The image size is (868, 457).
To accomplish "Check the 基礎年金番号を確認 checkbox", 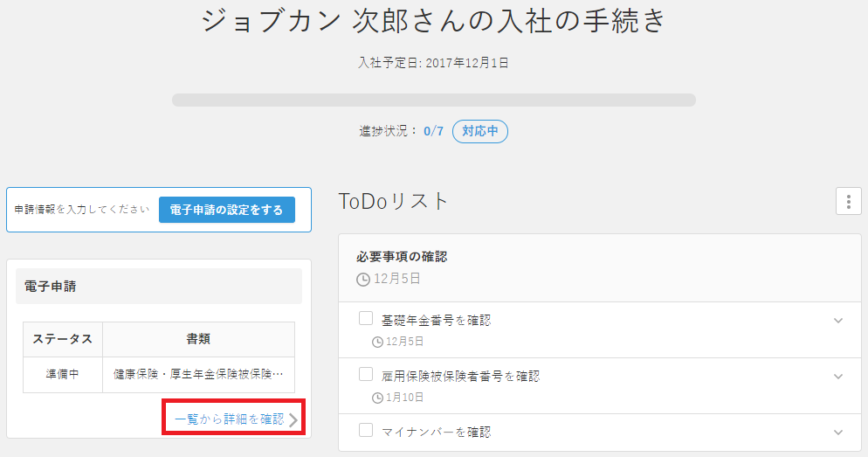I will pyautogui.click(x=366, y=319).
